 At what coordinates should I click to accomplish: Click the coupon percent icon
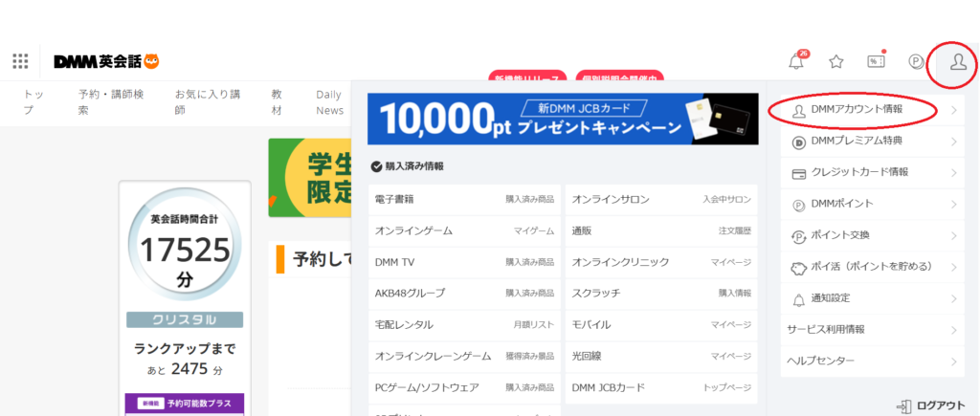click(875, 62)
